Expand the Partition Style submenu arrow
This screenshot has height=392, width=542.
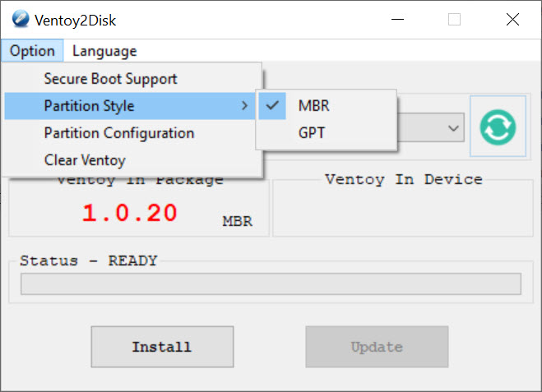click(x=245, y=106)
